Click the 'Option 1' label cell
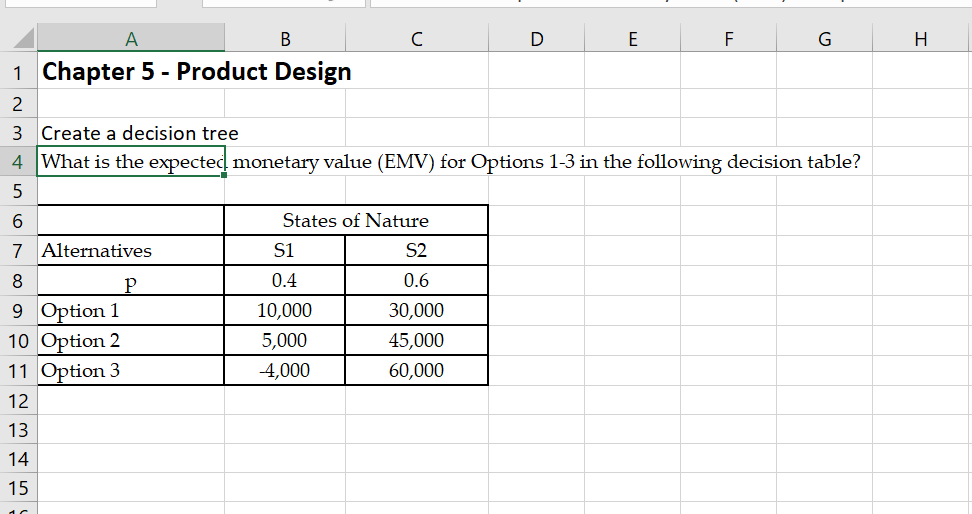972x514 pixels. [131, 311]
